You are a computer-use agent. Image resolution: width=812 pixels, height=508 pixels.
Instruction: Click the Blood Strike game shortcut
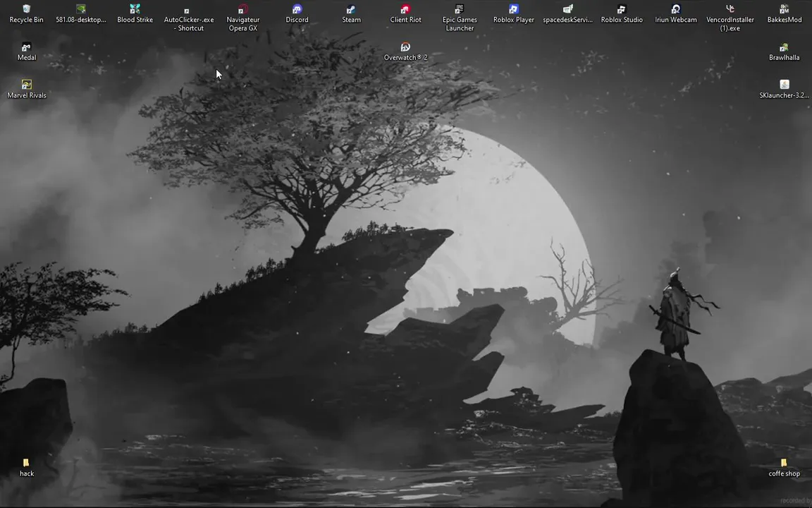tap(135, 14)
